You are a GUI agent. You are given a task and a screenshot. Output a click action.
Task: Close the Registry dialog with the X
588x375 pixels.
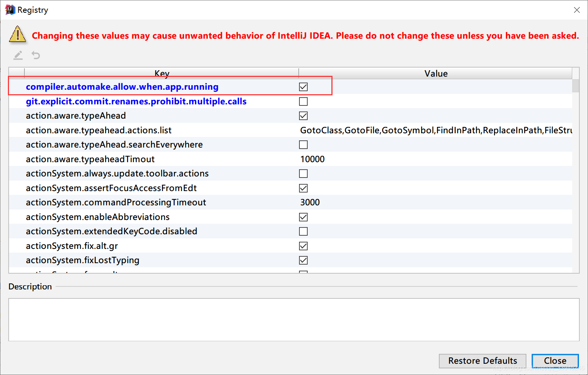coord(577,10)
